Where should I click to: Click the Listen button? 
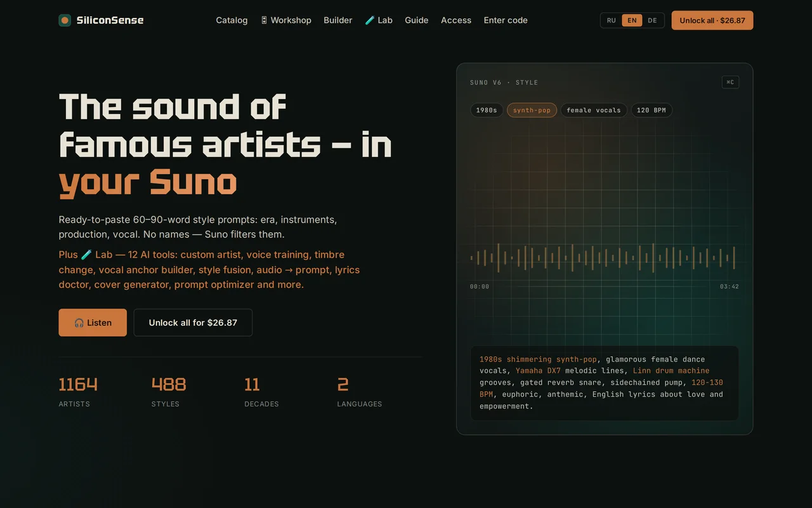point(93,323)
